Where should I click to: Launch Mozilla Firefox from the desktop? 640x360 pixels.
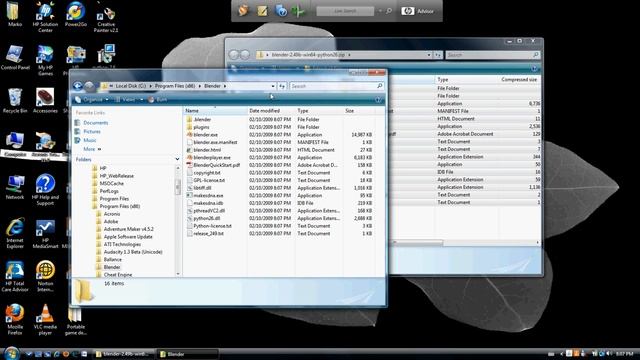click(x=15, y=320)
